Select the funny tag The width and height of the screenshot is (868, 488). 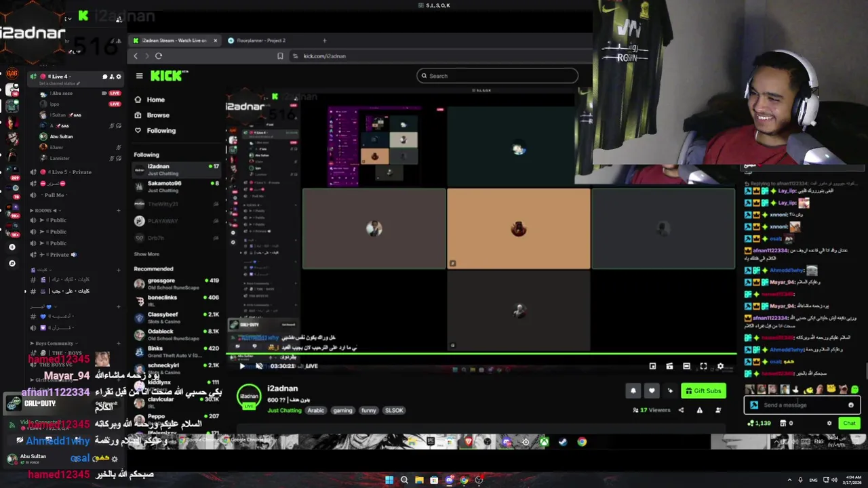368,411
